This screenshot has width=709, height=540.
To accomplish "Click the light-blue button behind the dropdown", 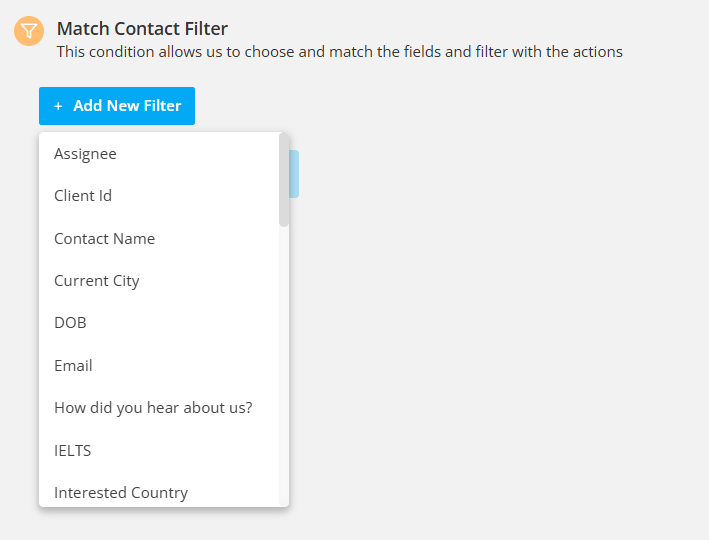I will pos(294,174).
